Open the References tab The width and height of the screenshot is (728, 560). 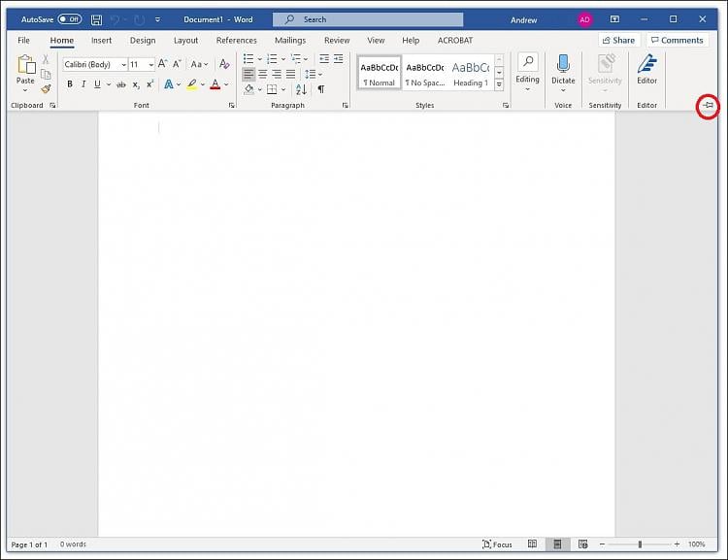click(236, 41)
